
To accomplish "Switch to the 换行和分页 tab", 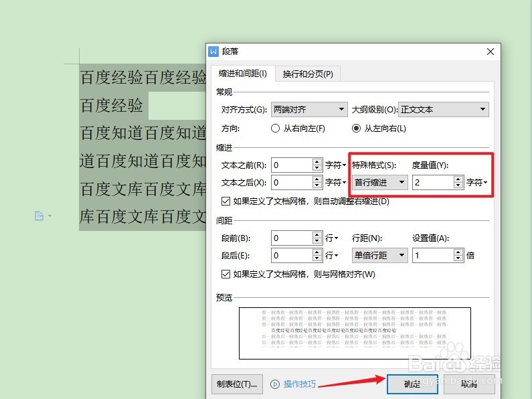I will tap(308, 74).
